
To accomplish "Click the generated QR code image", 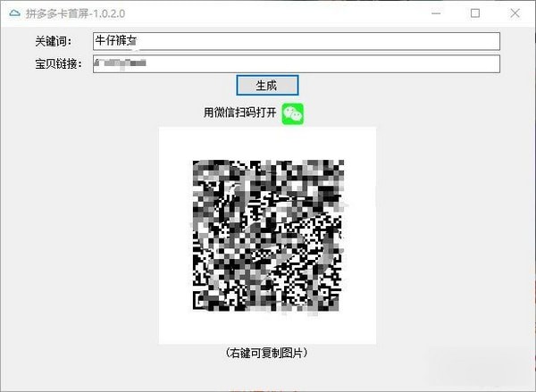I will (x=267, y=236).
